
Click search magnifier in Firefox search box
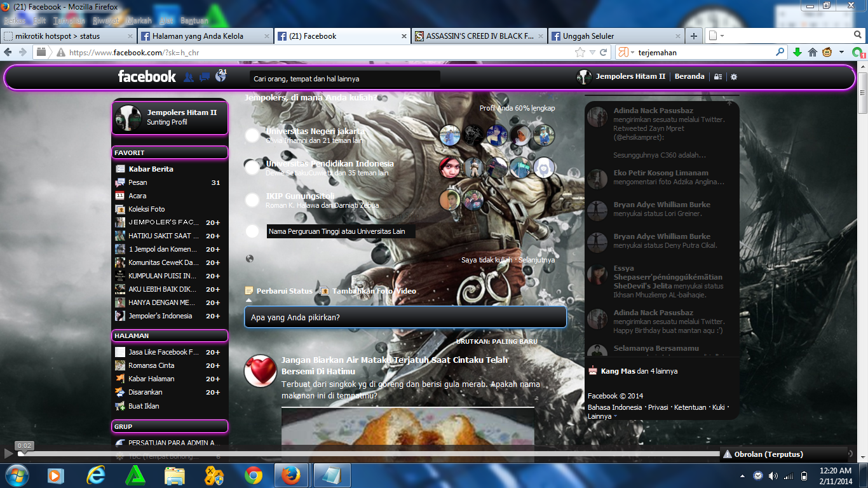pyautogui.click(x=780, y=52)
